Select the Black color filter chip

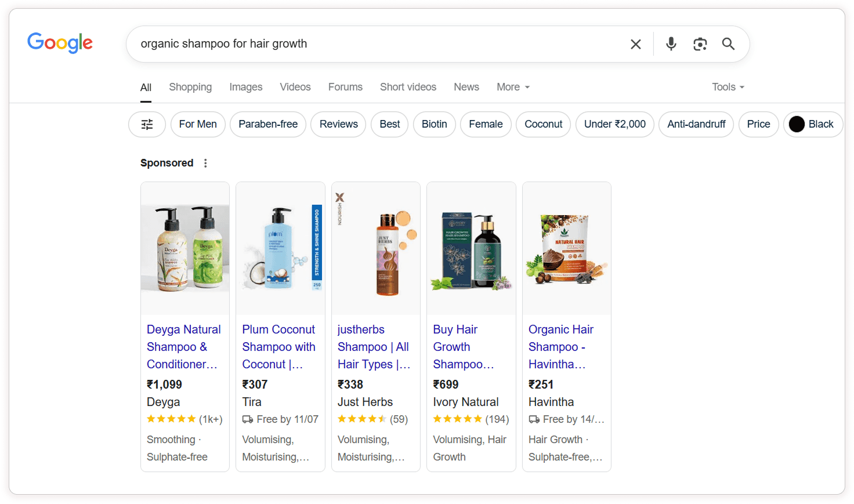[x=813, y=124]
